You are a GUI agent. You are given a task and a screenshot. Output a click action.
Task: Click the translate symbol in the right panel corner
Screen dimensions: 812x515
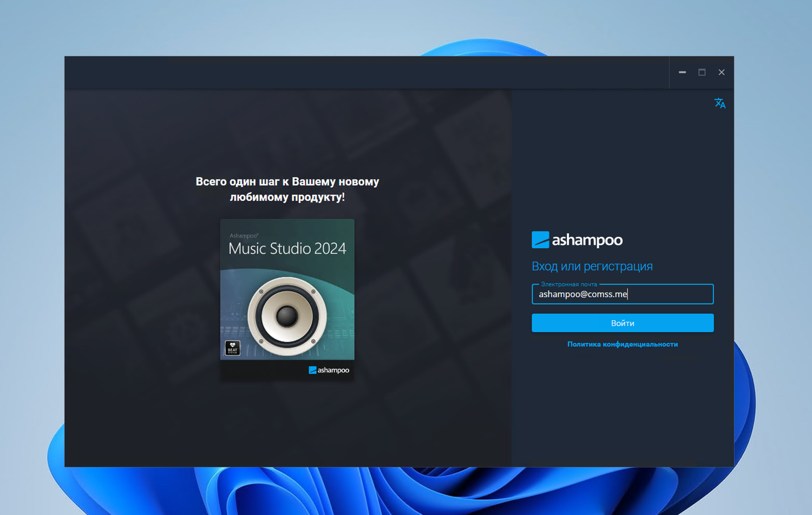coord(720,103)
